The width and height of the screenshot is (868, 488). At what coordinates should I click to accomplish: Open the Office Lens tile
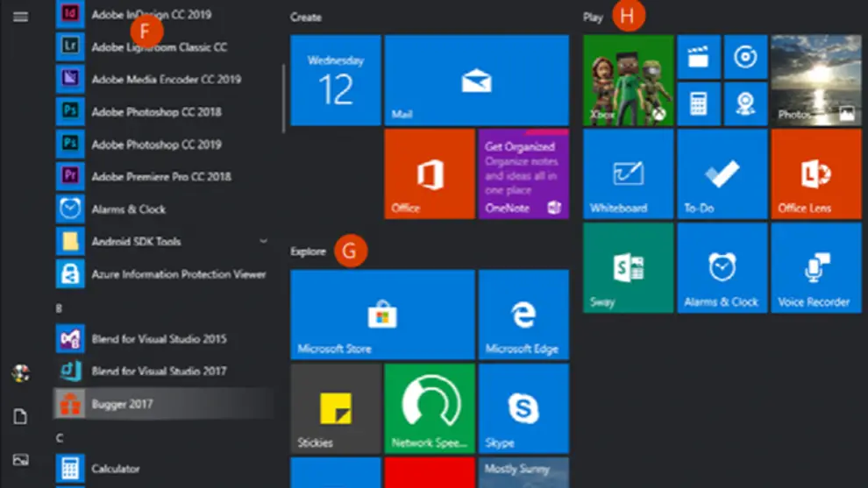click(x=816, y=174)
